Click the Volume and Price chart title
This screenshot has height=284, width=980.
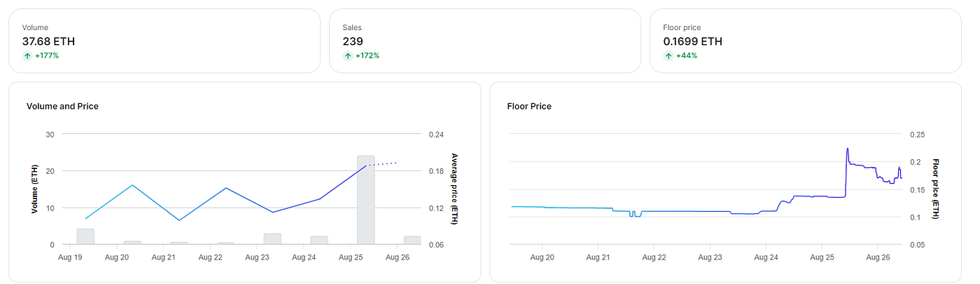click(62, 107)
